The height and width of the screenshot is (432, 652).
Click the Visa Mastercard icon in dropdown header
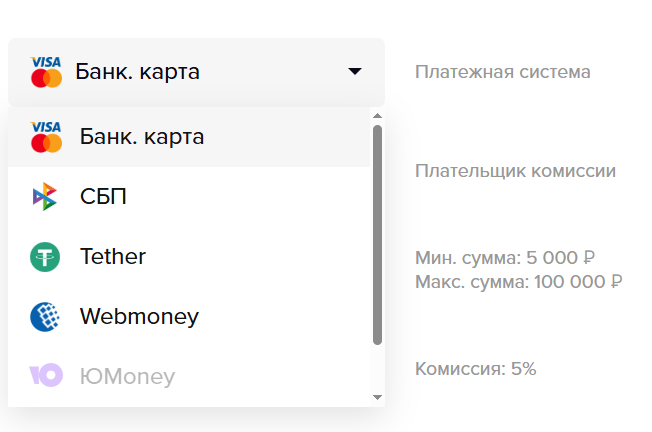click(46, 72)
